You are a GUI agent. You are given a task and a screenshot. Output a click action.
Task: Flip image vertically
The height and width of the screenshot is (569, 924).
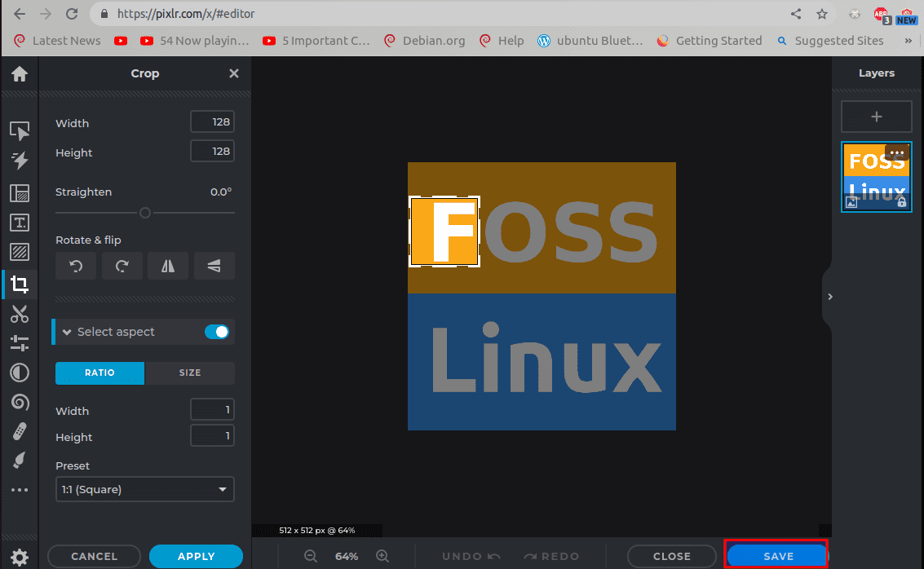click(214, 267)
